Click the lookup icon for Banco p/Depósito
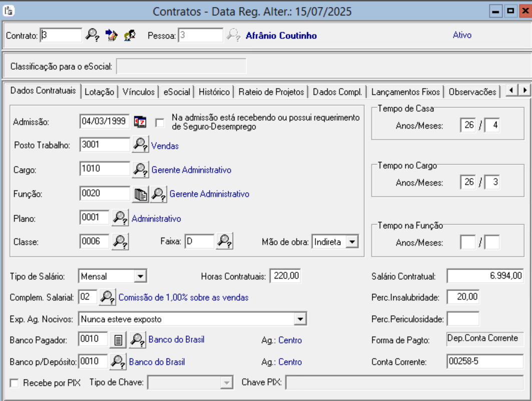 118,361
